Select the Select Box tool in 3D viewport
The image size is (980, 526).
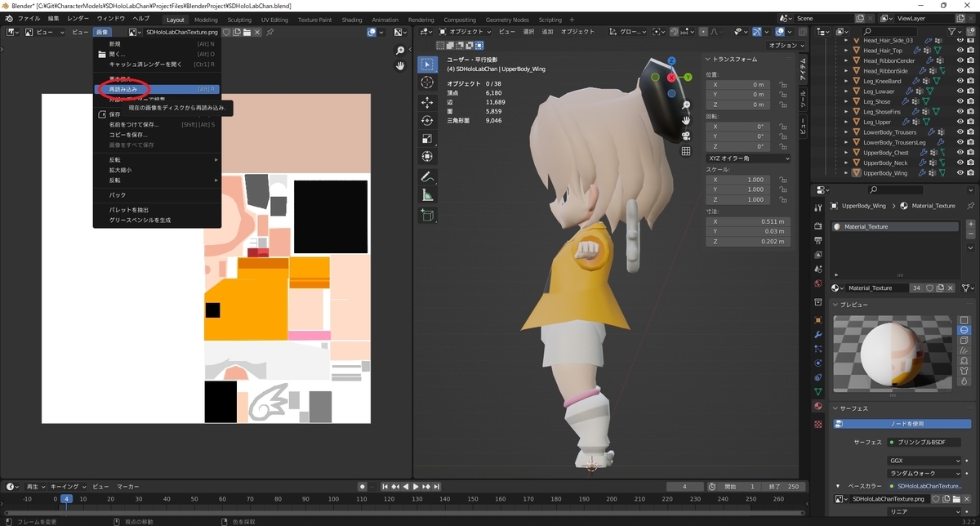427,65
